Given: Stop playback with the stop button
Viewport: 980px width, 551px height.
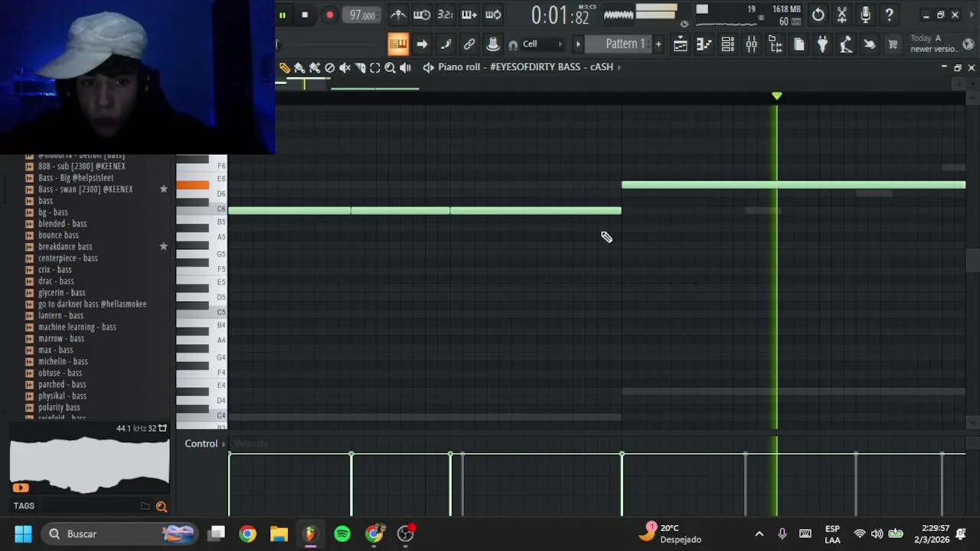Looking at the screenshot, I should tap(305, 15).
